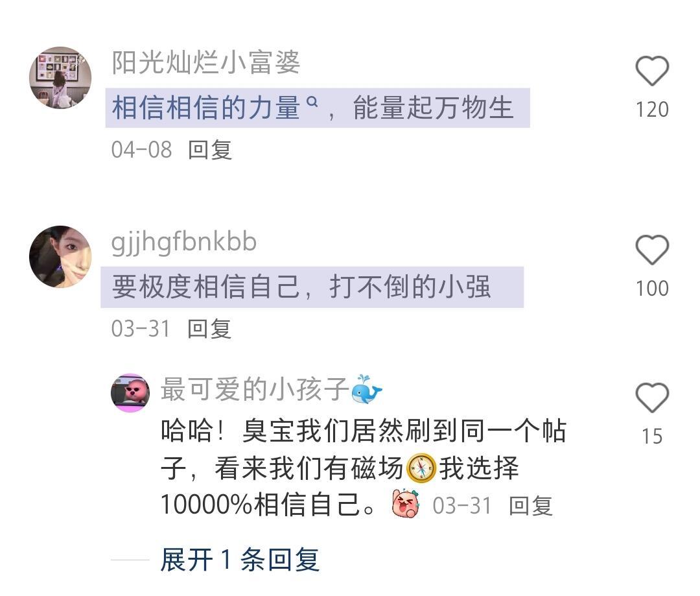Like the comment by gjjhgfbnkbb
This screenshot has height=596, width=700.
point(652,249)
